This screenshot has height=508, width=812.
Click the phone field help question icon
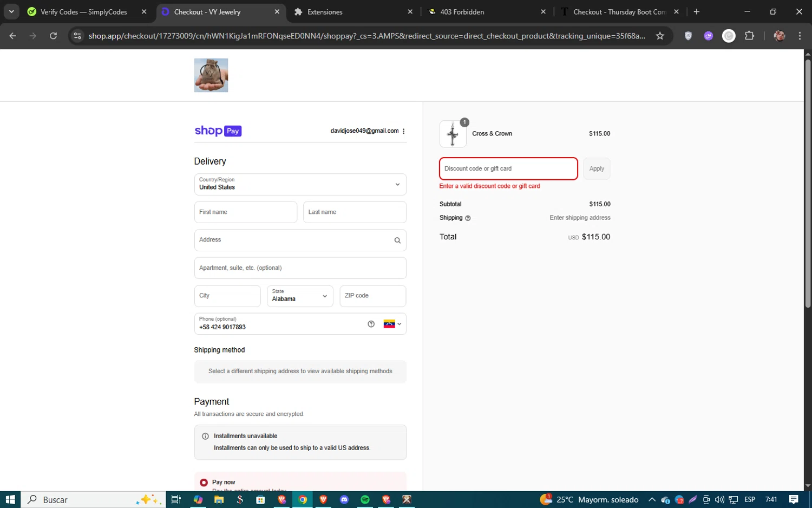coord(371,324)
